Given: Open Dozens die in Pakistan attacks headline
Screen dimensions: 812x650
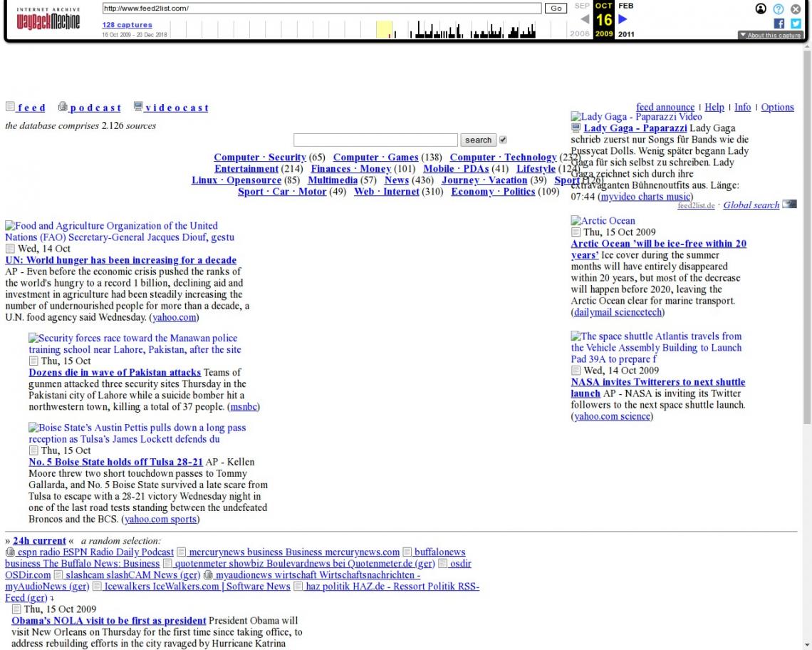Looking at the screenshot, I should coord(115,372).
